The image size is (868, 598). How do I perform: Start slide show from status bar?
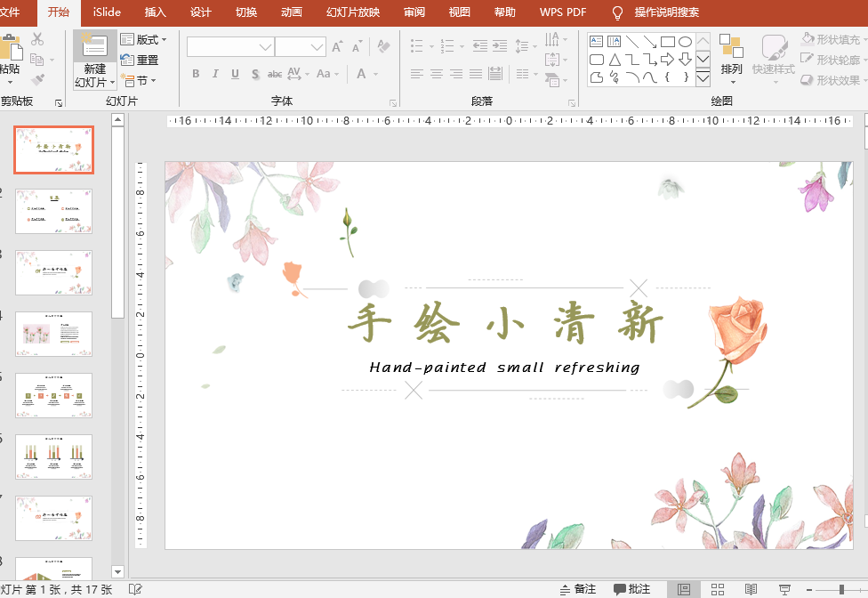[x=784, y=590]
